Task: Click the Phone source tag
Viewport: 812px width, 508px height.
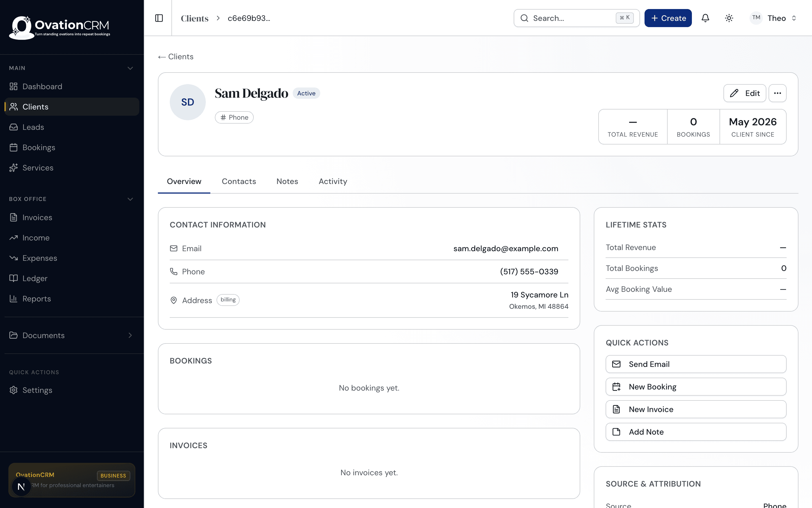Action: click(234, 117)
